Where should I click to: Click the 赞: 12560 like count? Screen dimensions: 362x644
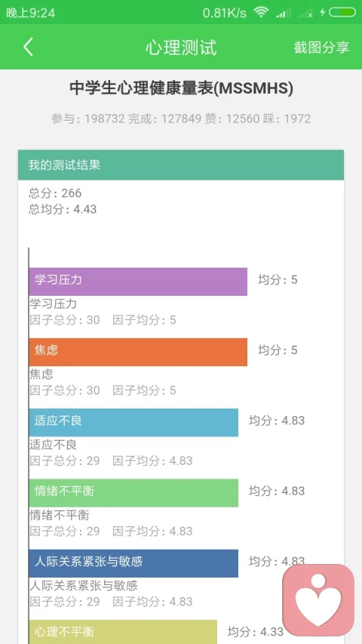(232, 119)
